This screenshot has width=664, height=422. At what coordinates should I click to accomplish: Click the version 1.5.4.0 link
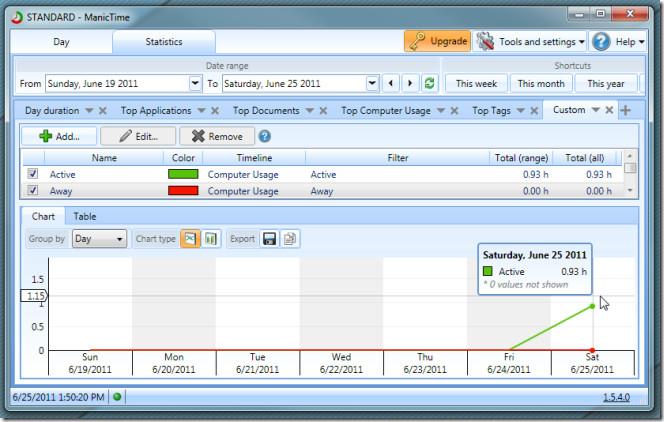618,397
